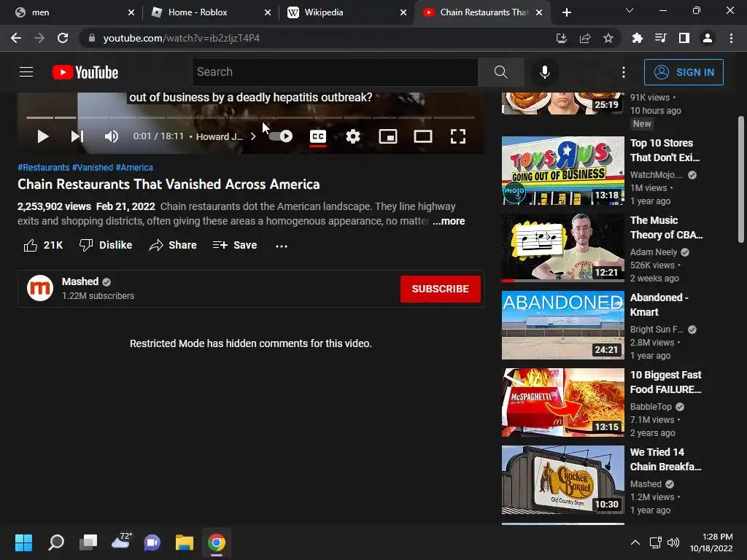
Task: Close the Wikipedia tab
Action: (x=403, y=12)
